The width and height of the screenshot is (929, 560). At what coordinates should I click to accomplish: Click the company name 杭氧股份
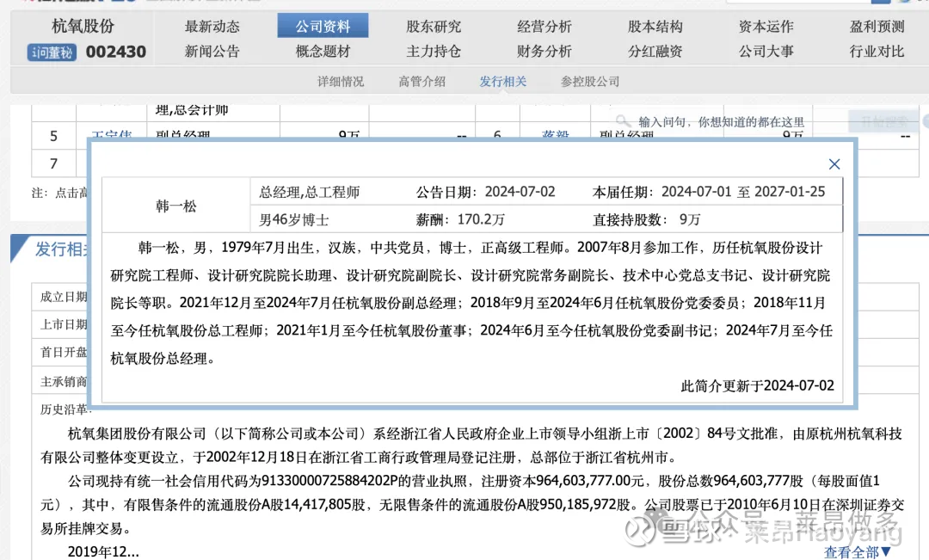[83, 26]
